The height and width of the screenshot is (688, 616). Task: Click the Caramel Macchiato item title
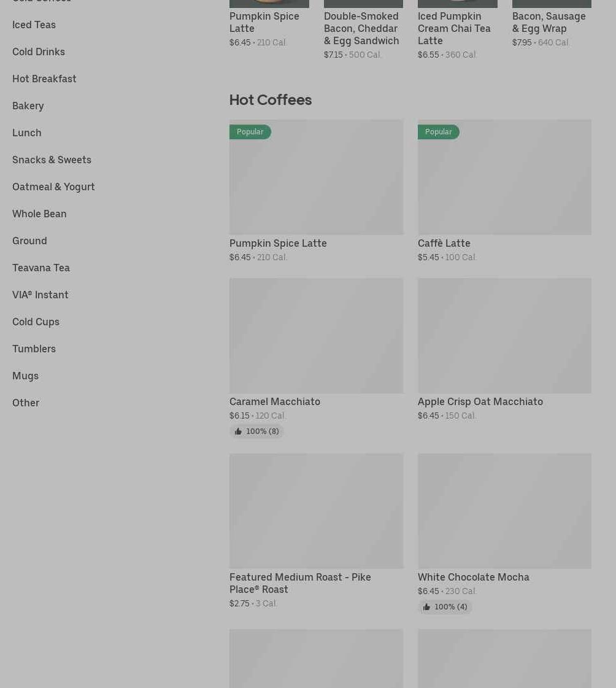pyautogui.click(x=275, y=401)
